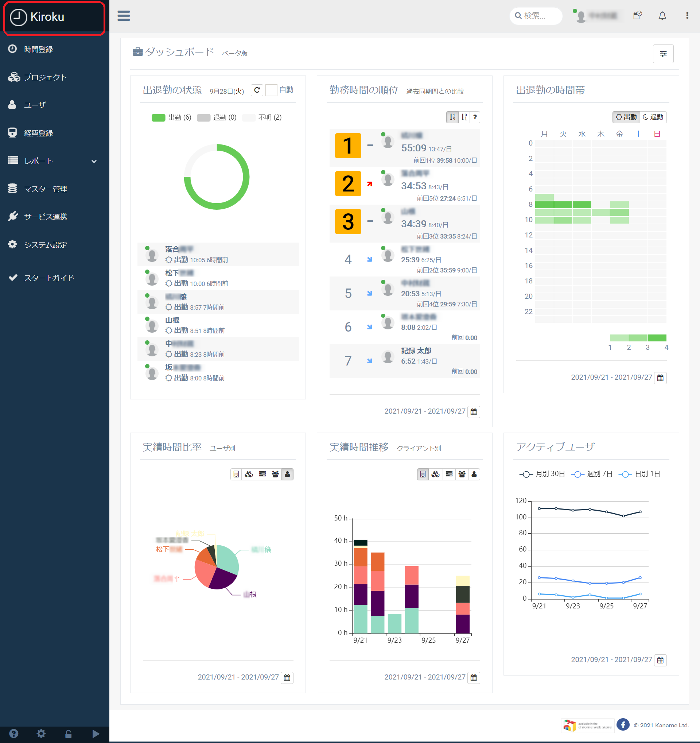This screenshot has width=700, height=743.
Task: Enable the 自動 auto-refresh checkbox
Action: (x=271, y=90)
